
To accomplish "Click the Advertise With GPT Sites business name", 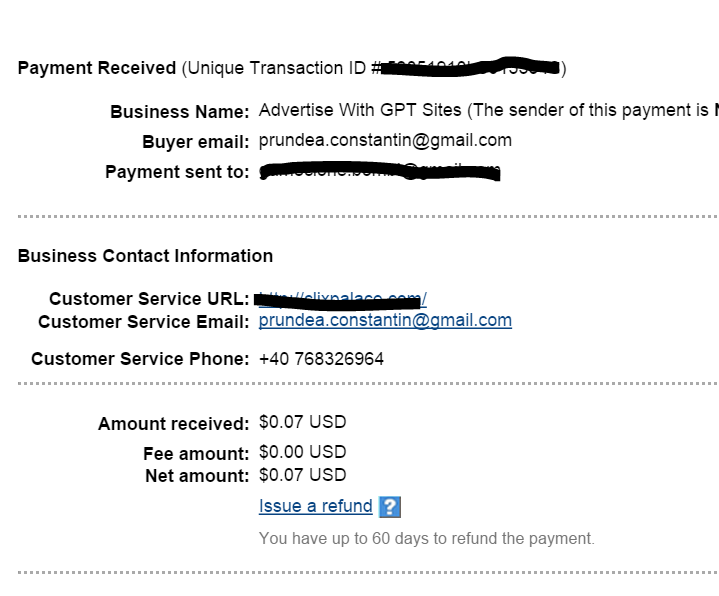I will click(x=360, y=111).
